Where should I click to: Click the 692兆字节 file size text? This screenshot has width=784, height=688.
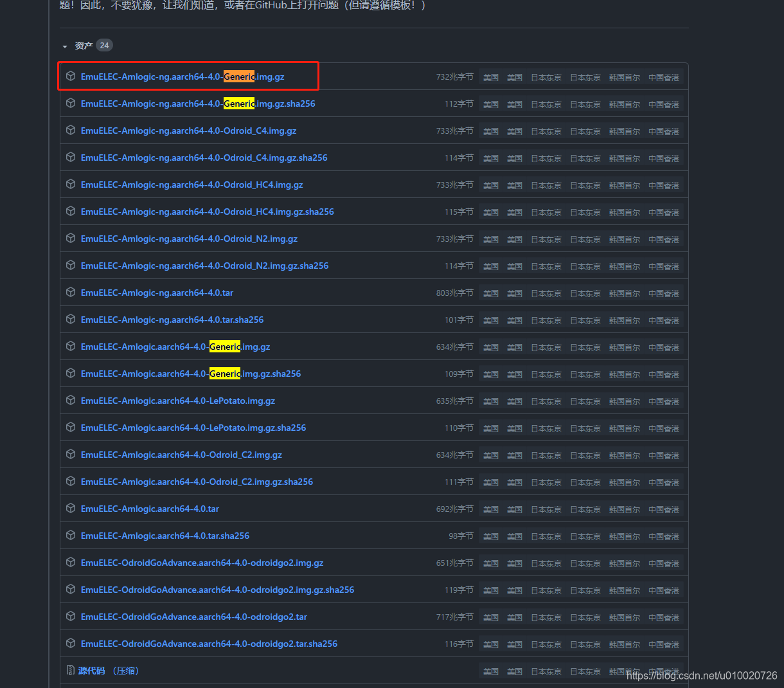pos(455,509)
